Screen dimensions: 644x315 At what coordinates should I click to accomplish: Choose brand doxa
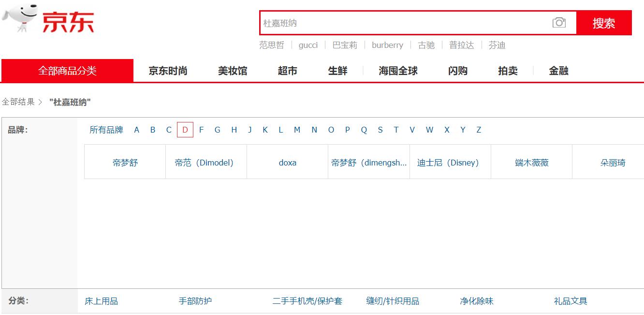(x=288, y=163)
